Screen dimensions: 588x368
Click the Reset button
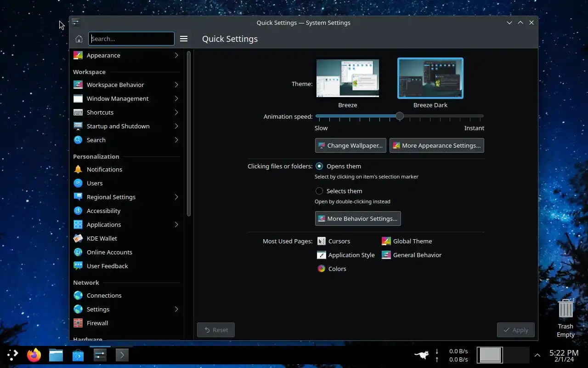(x=216, y=330)
